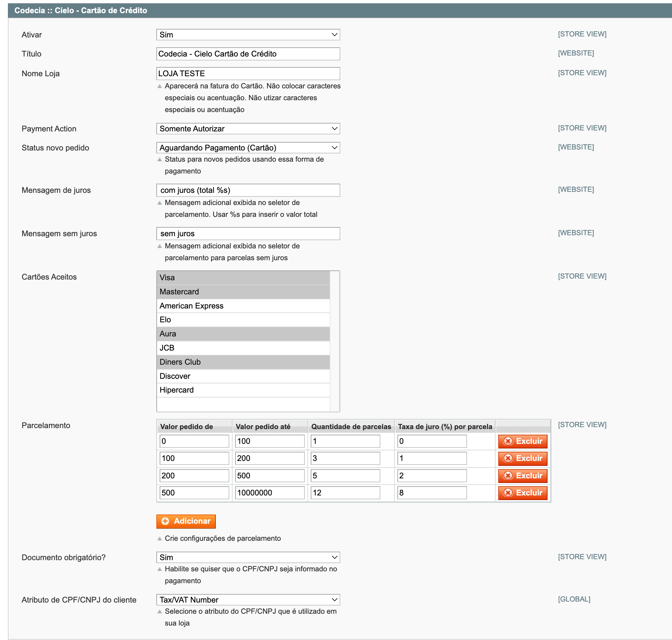672x640 pixels.
Task: Click the Mensagem de juros input field
Action: point(248,190)
